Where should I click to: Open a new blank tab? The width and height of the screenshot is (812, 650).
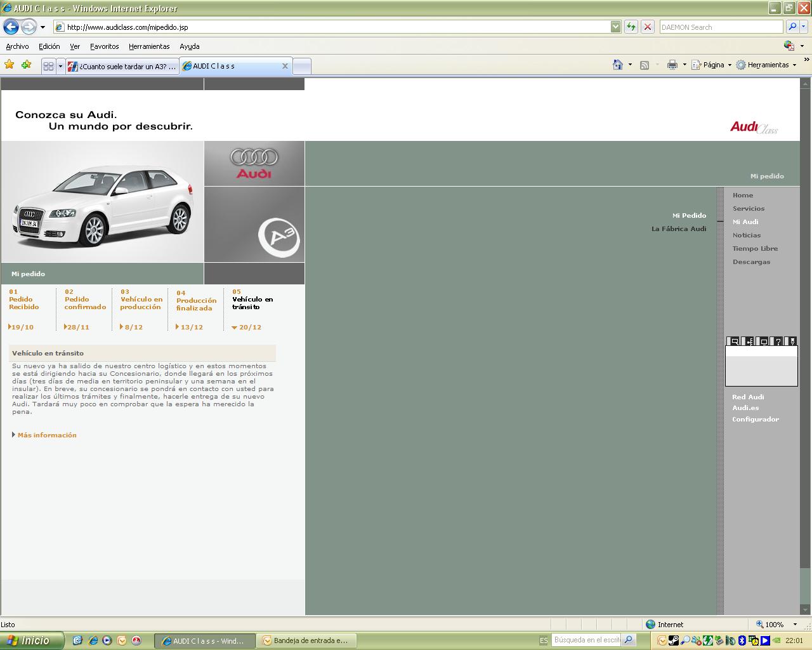click(x=302, y=66)
